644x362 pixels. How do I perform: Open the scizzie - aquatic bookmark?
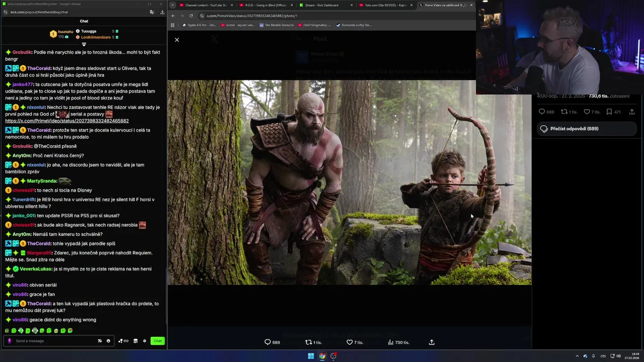(x=238, y=25)
